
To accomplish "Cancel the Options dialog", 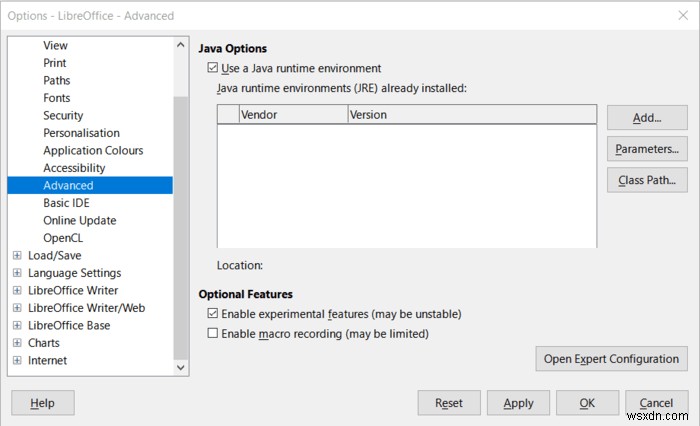I will coord(656,403).
